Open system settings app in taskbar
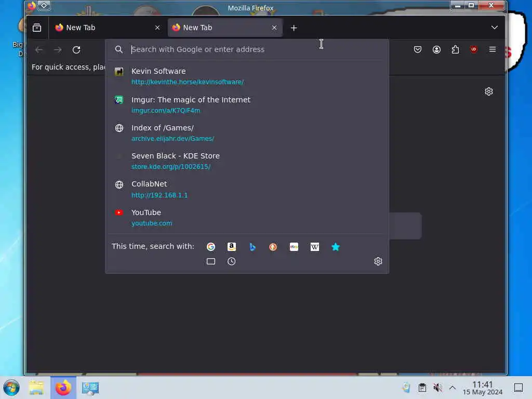Viewport: 532px width, 399px height. tap(90, 388)
